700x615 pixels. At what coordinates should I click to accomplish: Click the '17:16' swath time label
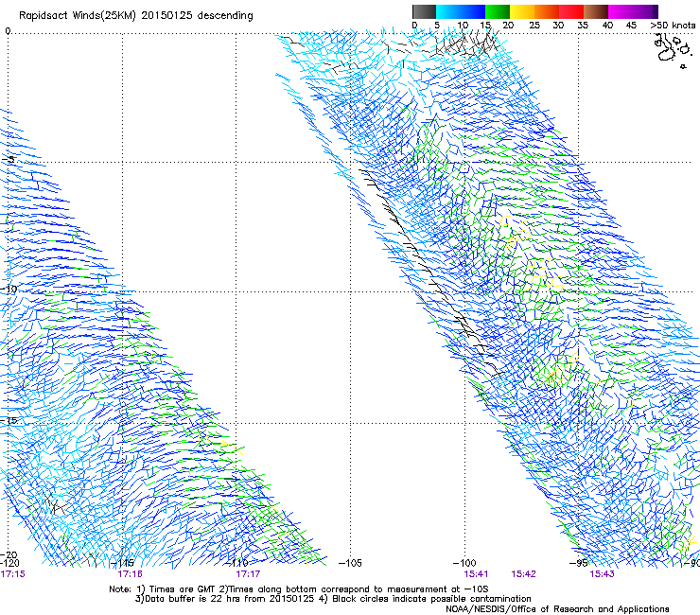(x=130, y=573)
